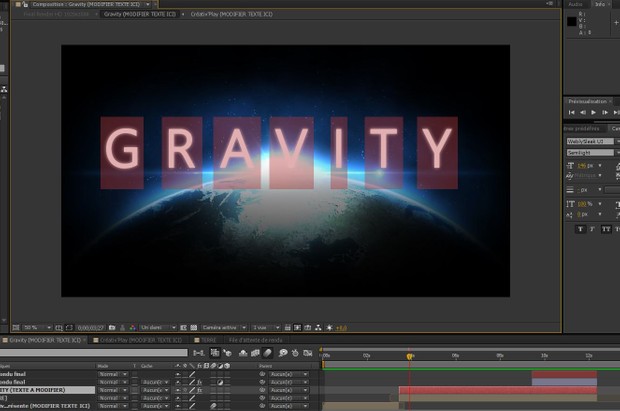Viewport: 620px width, 411px height.
Task: Open the '1 vue' view layout dropdown
Action: 266,328
